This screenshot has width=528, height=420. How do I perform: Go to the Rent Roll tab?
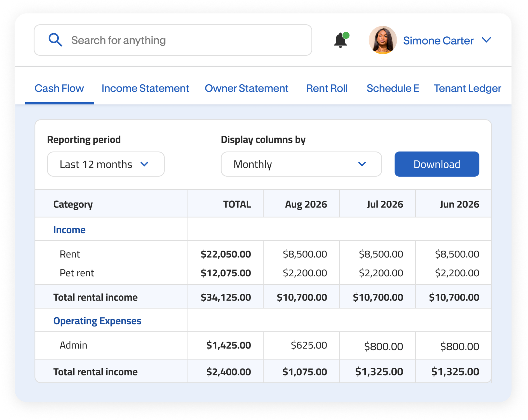pyautogui.click(x=327, y=88)
